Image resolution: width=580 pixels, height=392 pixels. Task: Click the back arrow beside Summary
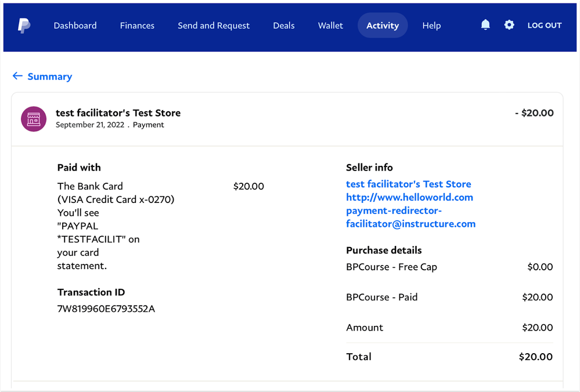coord(17,76)
